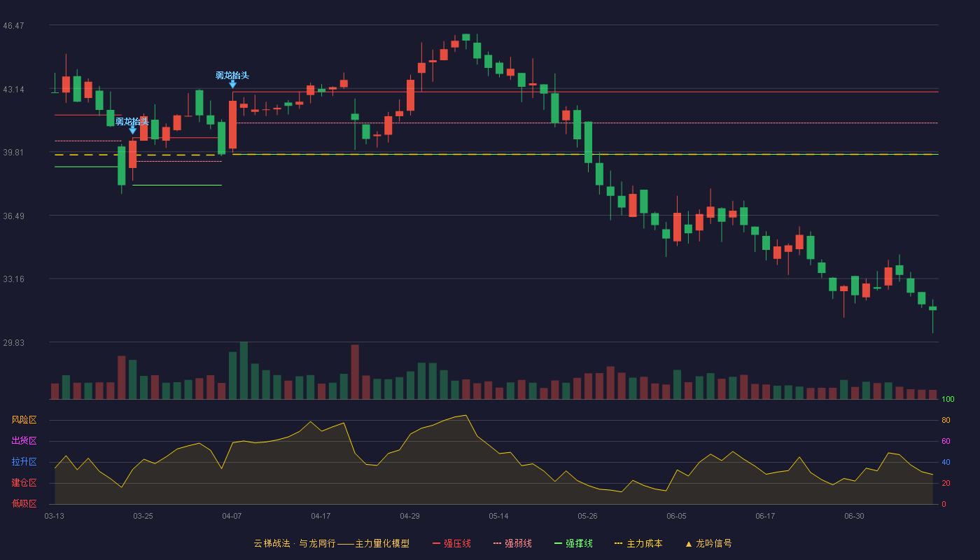Select the 建仓区 zone label
This screenshot has width=980, height=560.
[24, 483]
